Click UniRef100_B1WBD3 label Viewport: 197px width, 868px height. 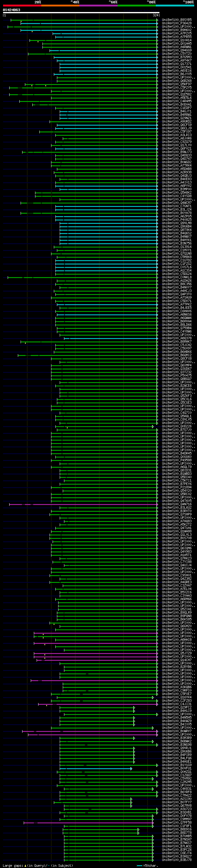(177, 474)
